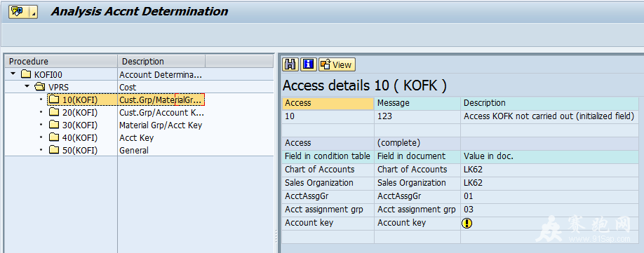Click the Find binoculars icon
The height and width of the screenshot is (253, 644).
(x=291, y=64)
